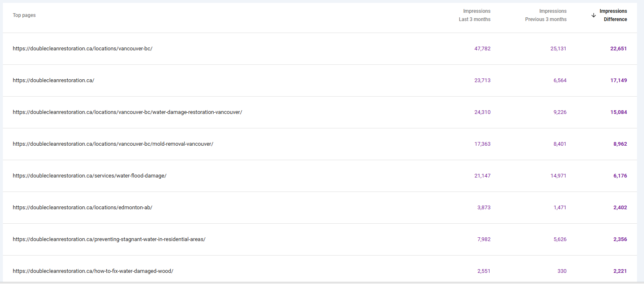Click the value 6,564

click(560, 80)
